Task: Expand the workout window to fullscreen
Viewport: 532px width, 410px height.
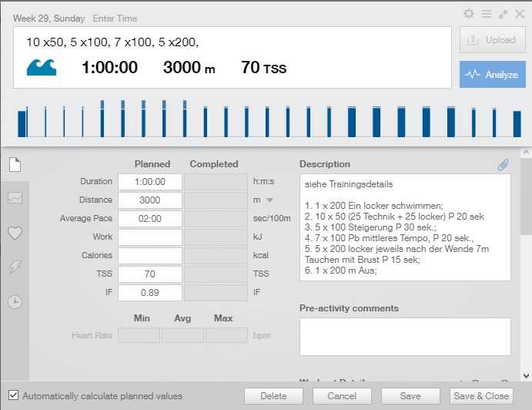Action: (x=503, y=14)
